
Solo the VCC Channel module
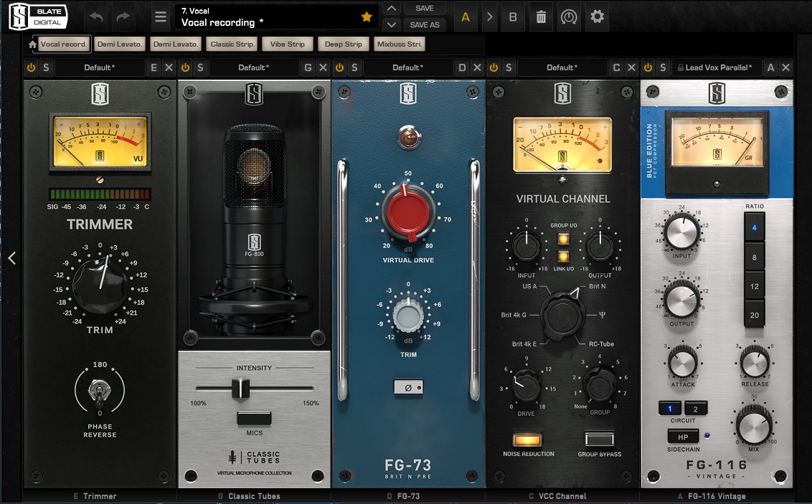coord(509,67)
